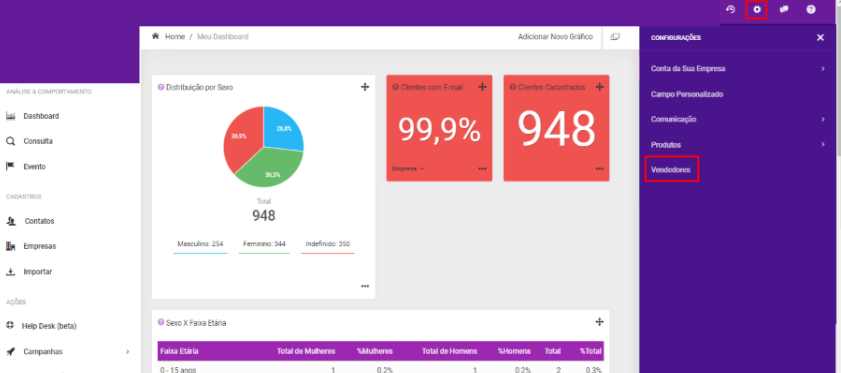
Task: Open the history clock icon in top bar
Action: [730, 9]
